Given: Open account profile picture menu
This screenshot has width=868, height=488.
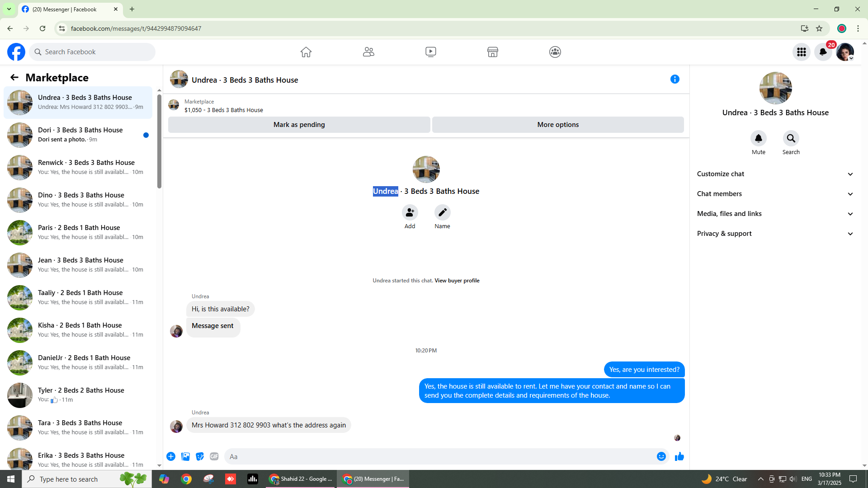Looking at the screenshot, I should [x=845, y=52].
